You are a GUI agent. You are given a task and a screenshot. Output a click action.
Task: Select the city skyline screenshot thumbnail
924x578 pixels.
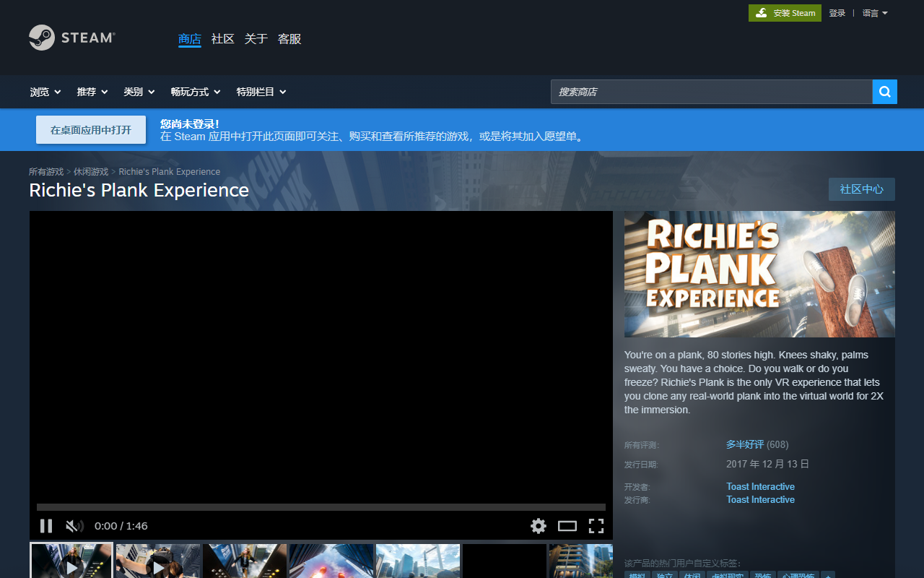pyautogui.click(x=418, y=561)
